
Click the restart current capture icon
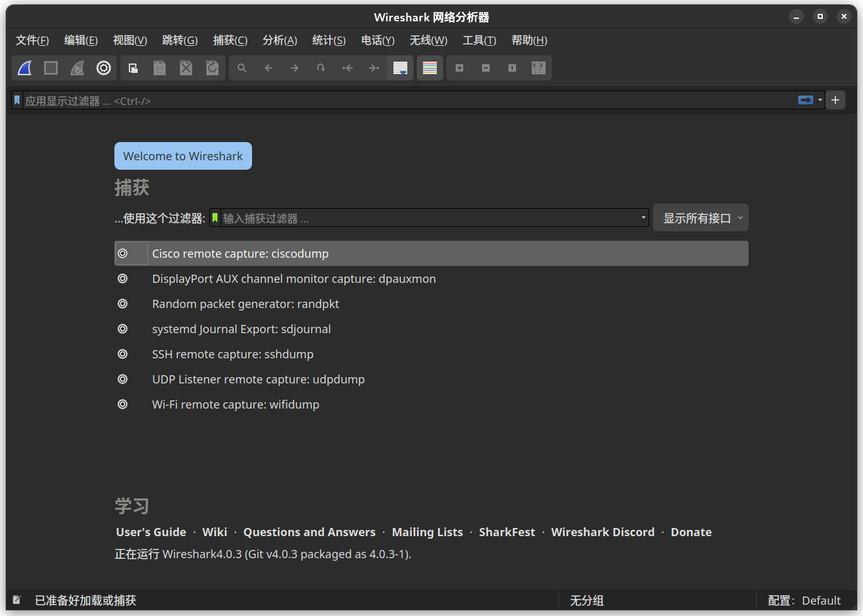[77, 68]
